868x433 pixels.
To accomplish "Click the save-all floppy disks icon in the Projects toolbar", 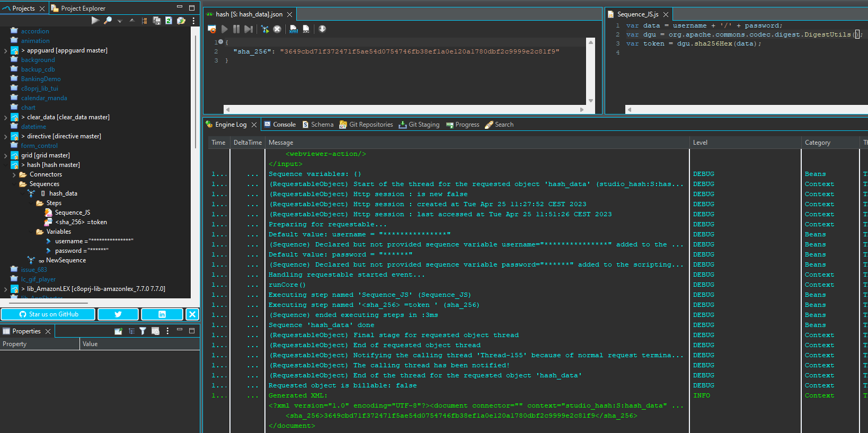I will tap(157, 21).
